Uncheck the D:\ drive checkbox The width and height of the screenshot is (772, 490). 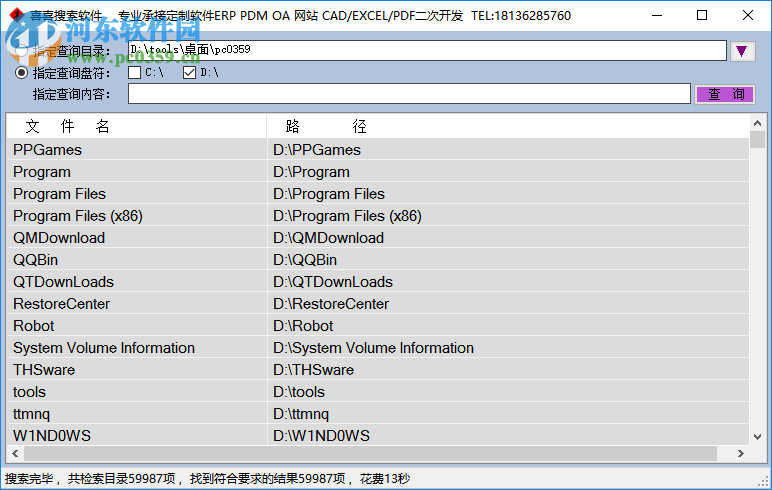coord(190,72)
